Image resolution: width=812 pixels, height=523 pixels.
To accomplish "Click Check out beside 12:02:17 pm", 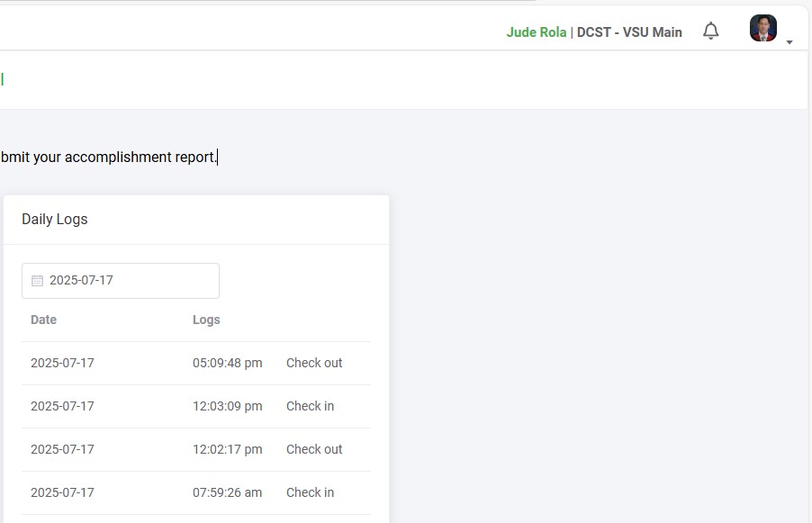I will tap(314, 449).
